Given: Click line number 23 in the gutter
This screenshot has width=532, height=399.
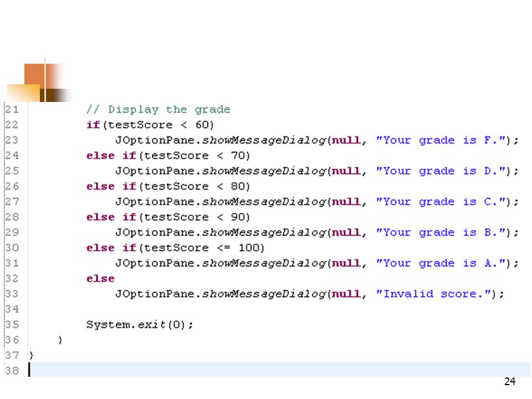Looking at the screenshot, I should [12, 140].
